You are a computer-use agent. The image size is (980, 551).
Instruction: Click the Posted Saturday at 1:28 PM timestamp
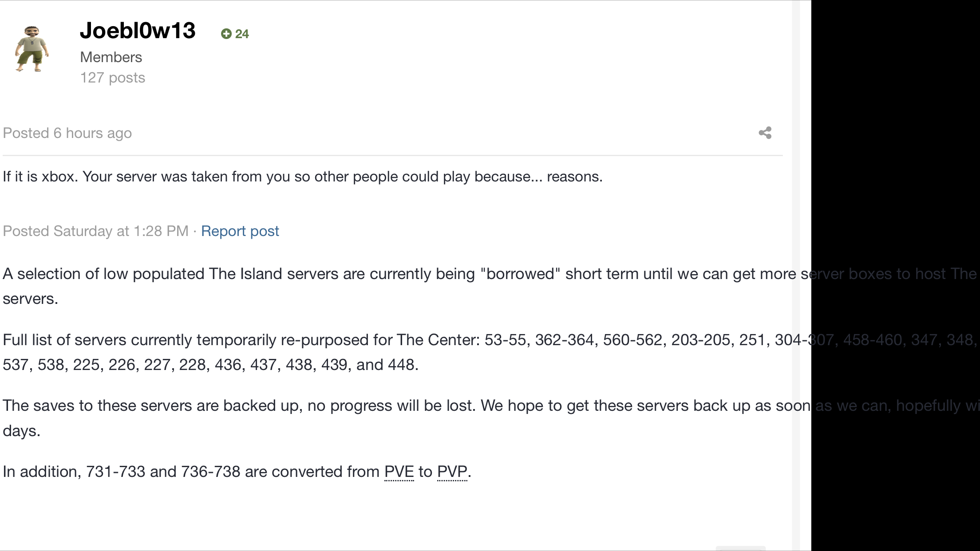point(96,231)
